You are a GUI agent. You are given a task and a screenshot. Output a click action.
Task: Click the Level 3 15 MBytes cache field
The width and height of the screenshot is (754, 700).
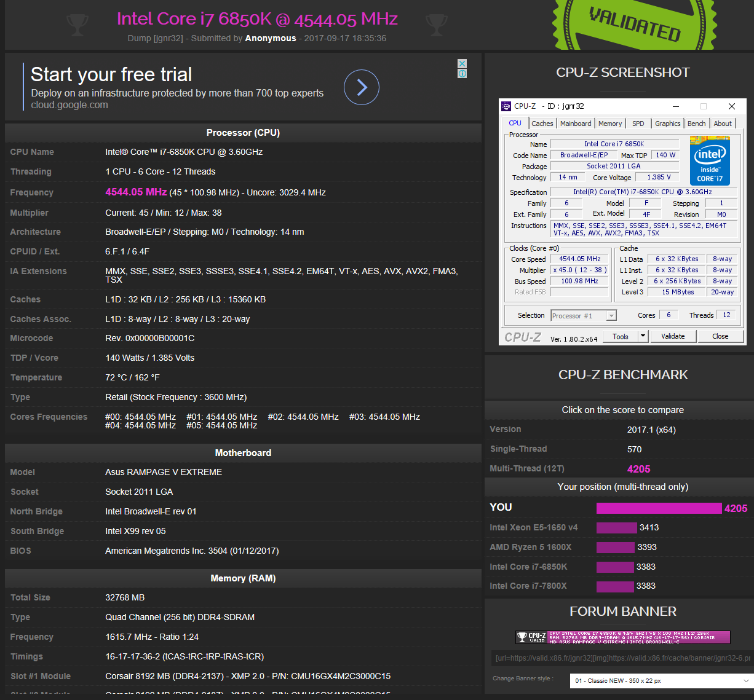(x=678, y=292)
